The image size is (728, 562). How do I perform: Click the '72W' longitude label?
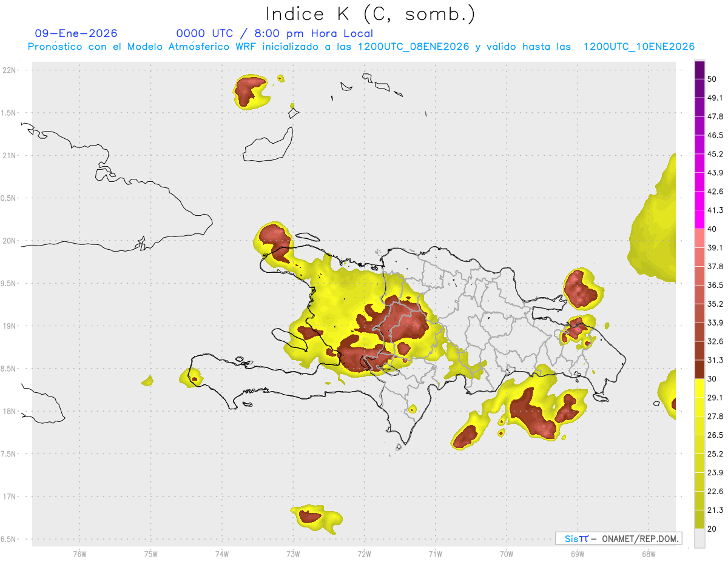click(x=364, y=554)
